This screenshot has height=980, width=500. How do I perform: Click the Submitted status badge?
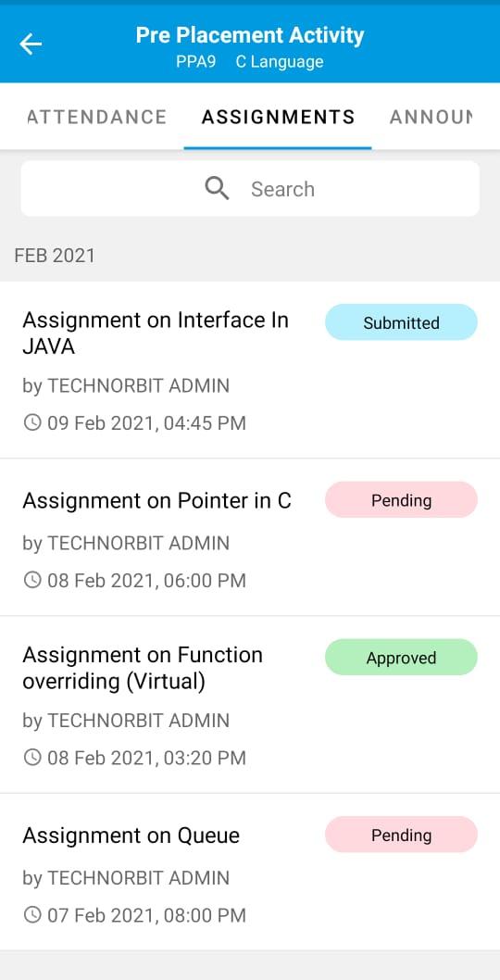[x=401, y=322]
